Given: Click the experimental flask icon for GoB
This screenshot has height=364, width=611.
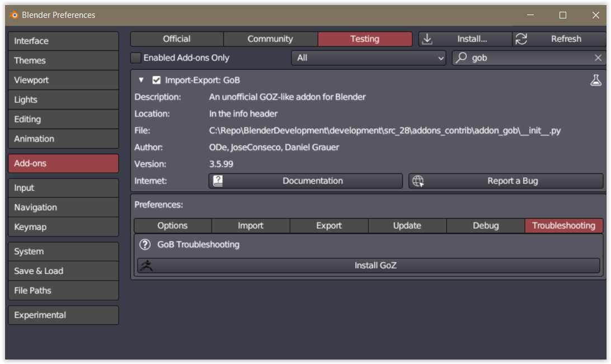Looking at the screenshot, I should click(x=595, y=80).
